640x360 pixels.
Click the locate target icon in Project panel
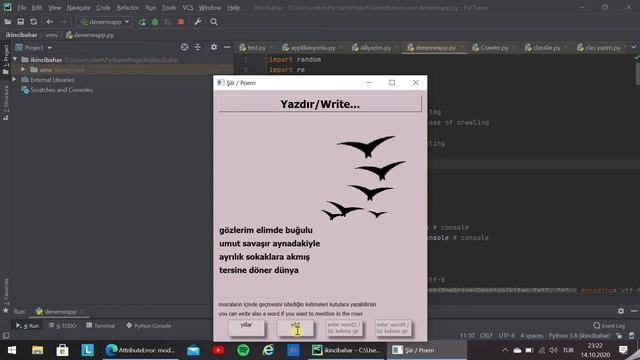[184, 48]
